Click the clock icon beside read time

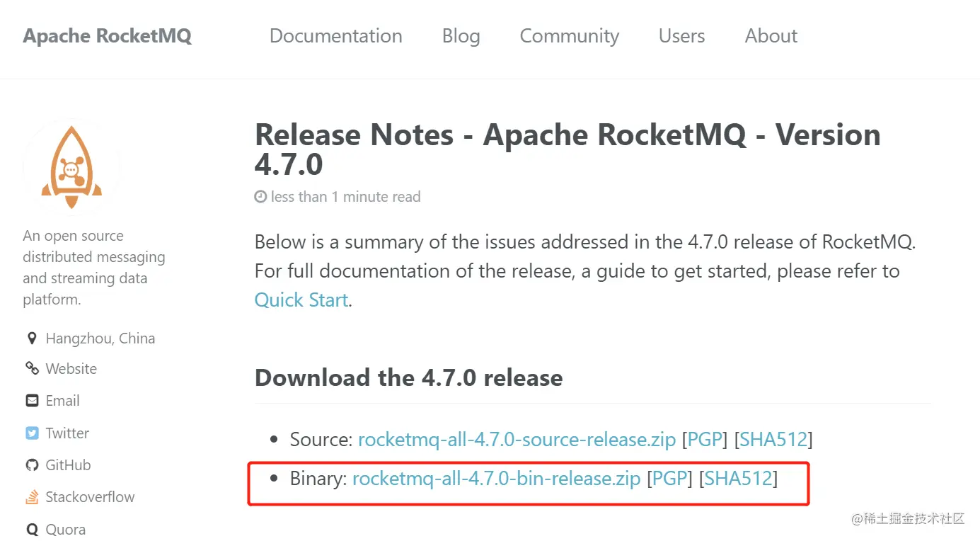point(260,197)
